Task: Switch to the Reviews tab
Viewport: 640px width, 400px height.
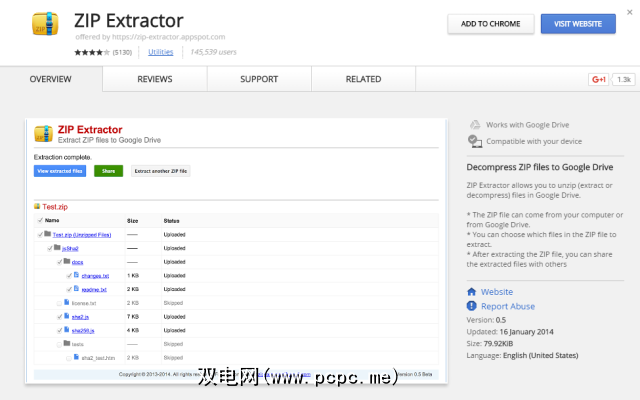Action: tap(155, 79)
